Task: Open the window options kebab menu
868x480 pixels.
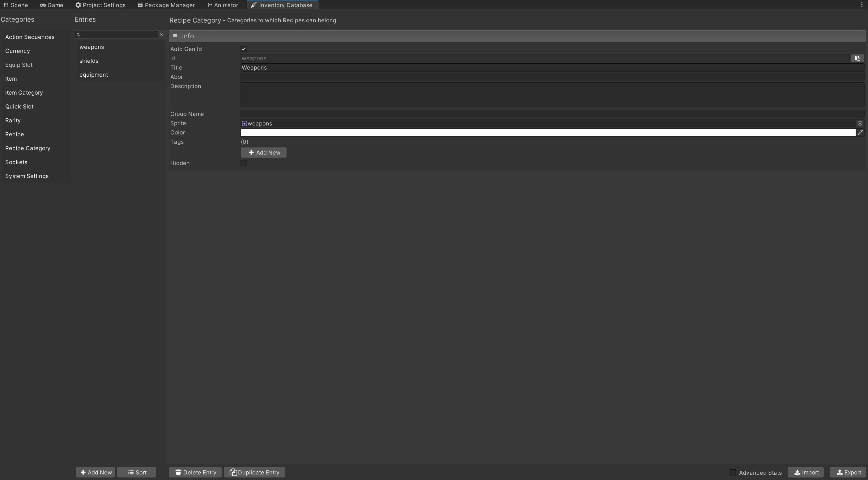Action: pyautogui.click(x=862, y=5)
